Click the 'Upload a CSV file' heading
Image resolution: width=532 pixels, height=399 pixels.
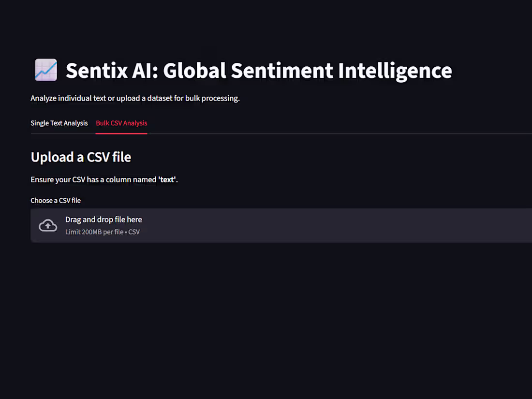[81, 157]
